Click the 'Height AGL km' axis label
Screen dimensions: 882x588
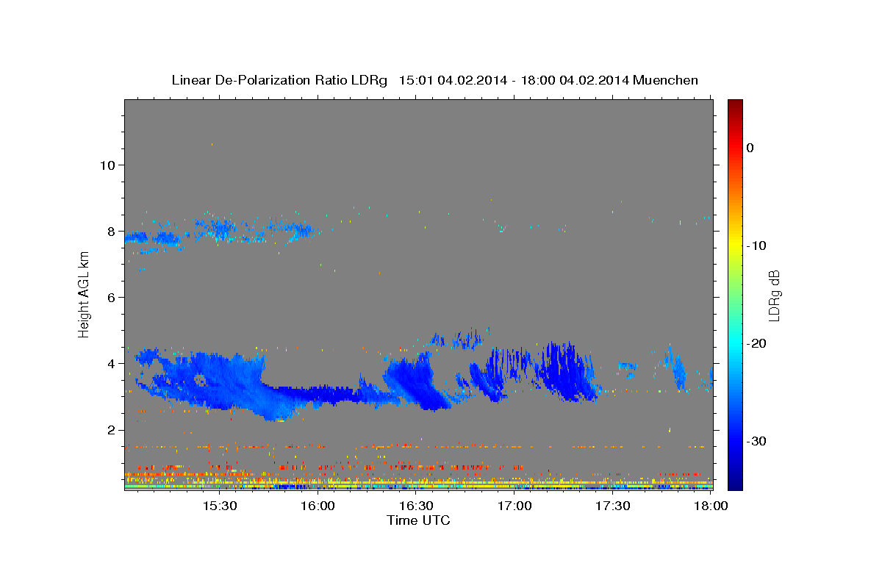click(x=84, y=294)
